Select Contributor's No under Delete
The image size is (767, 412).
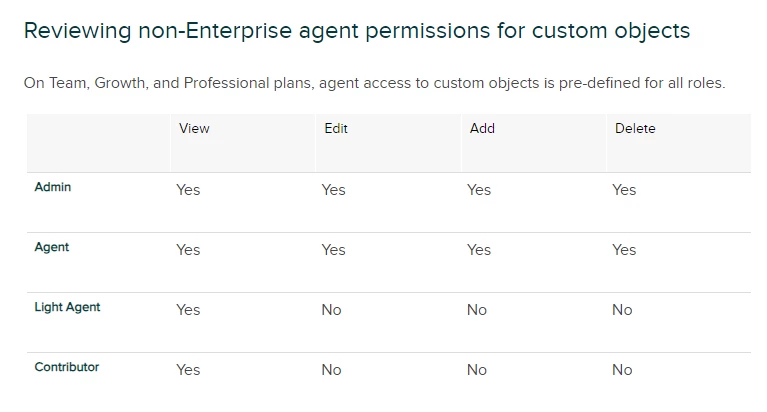(x=622, y=370)
